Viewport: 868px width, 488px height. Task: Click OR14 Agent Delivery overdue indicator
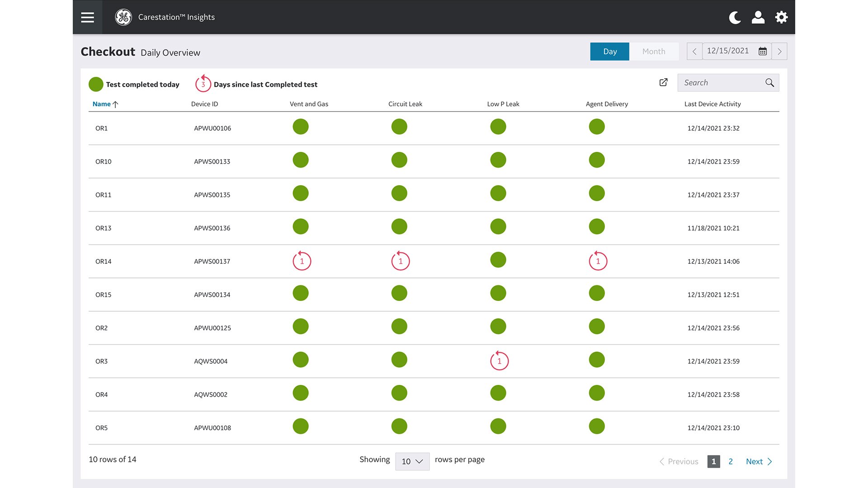coord(598,261)
